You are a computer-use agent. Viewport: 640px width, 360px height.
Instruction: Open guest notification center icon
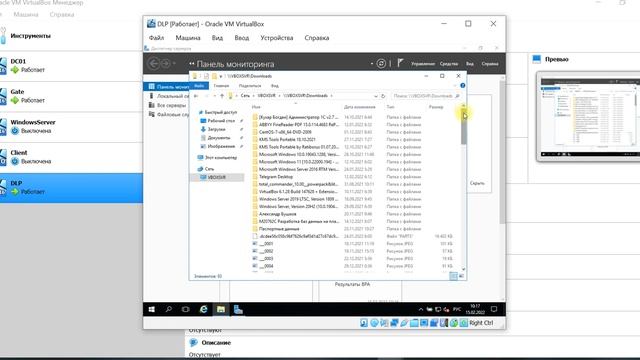(x=494, y=309)
